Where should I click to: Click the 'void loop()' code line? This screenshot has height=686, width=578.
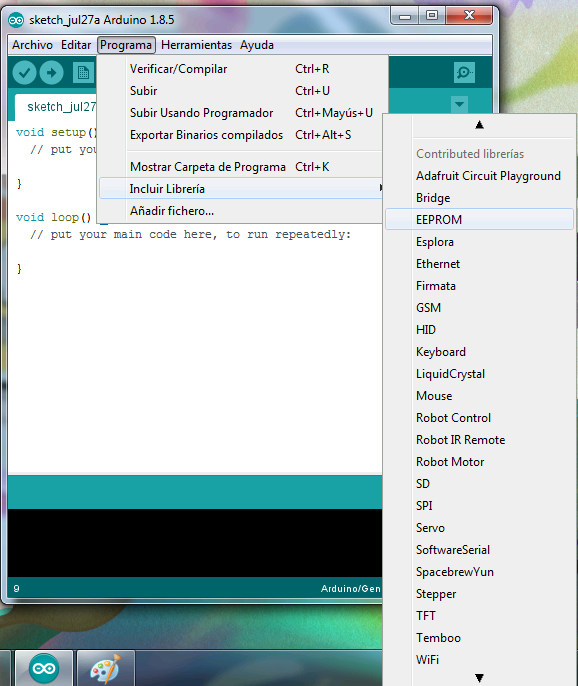53,217
